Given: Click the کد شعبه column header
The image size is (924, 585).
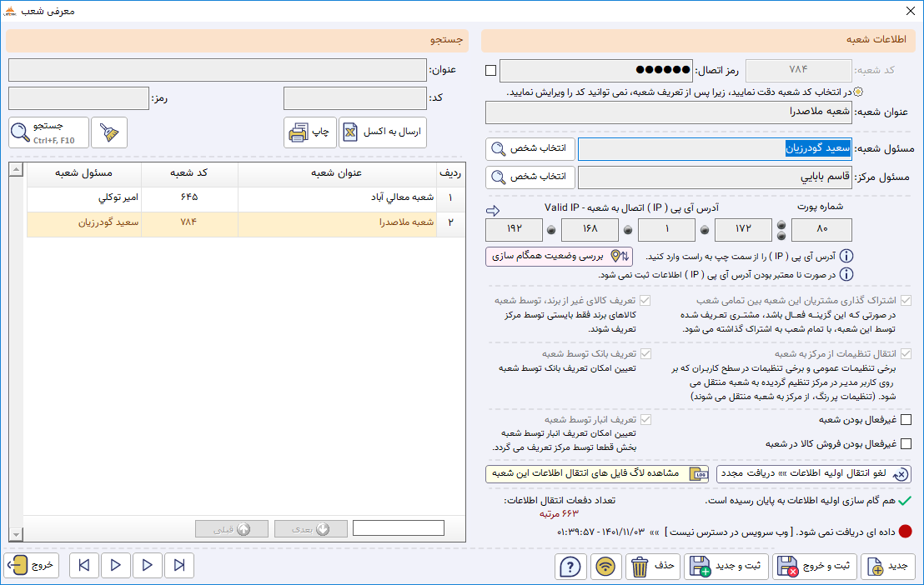Looking at the screenshot, I should coord(189,172).
